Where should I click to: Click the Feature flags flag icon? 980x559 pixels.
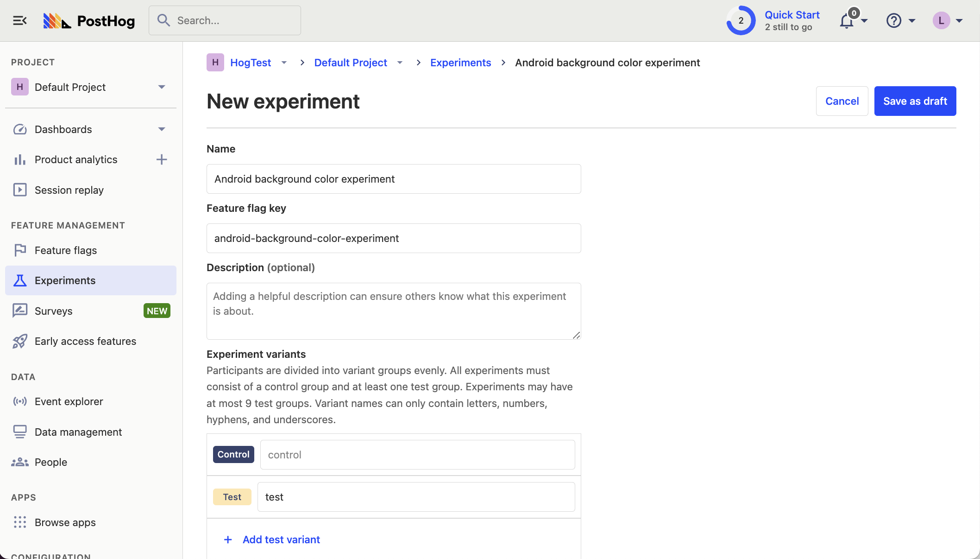point(20,250)
